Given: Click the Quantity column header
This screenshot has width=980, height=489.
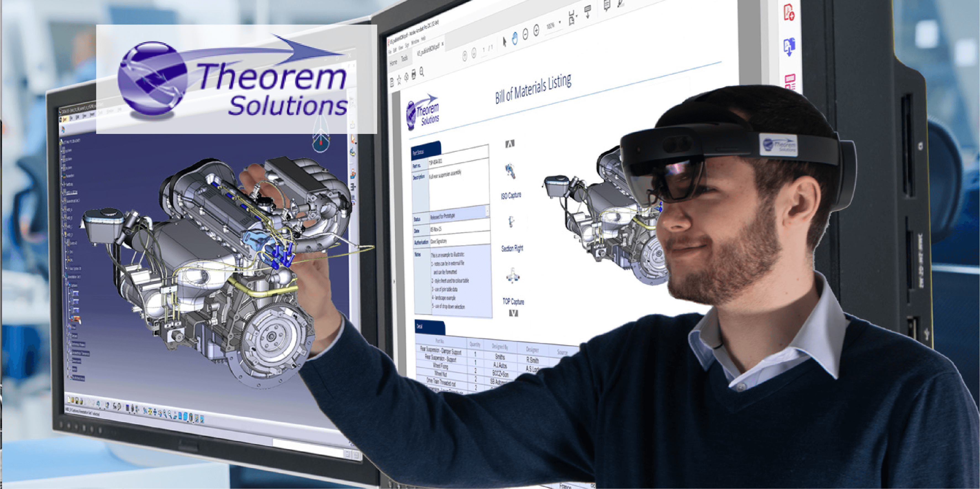Looking at the screenshot, I should (x=475, y=344).
